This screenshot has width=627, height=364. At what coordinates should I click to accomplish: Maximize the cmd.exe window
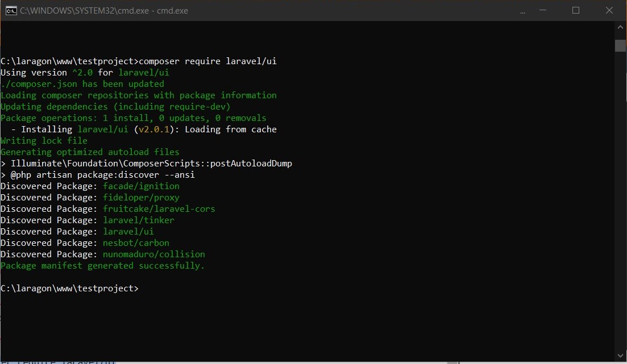[576, 10]
